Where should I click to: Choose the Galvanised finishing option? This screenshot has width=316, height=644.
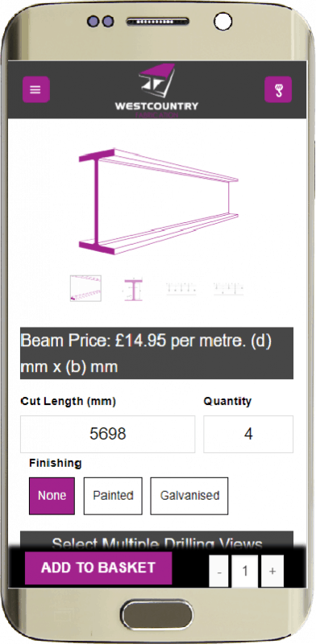click(x=189, y=496)
